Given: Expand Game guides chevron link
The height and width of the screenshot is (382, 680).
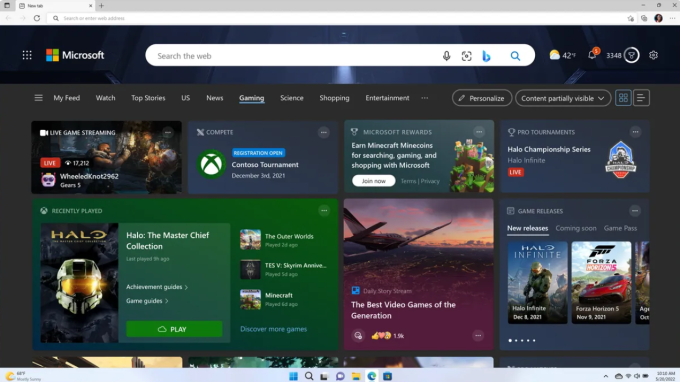Looking at the screenshot, I should 147,301.
